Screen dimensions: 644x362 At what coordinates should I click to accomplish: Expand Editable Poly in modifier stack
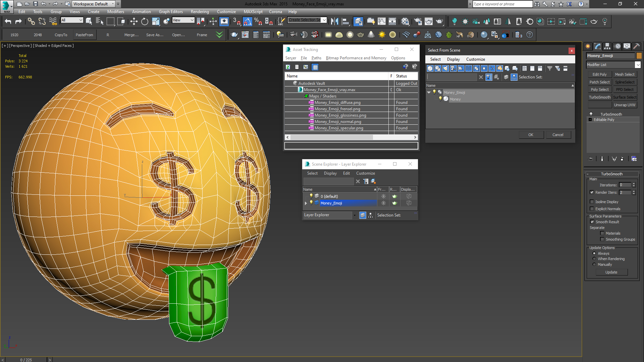tap(590, 120)
